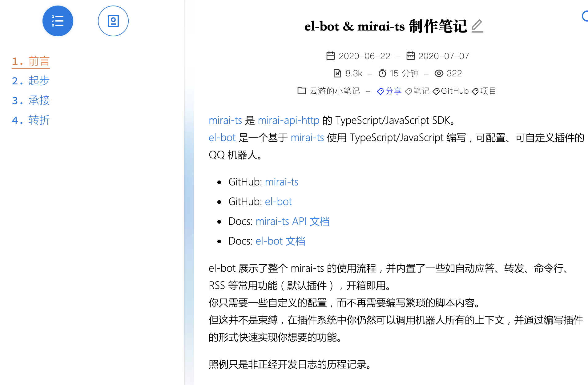Open the el-bot 文档 link

coord(280,241)
